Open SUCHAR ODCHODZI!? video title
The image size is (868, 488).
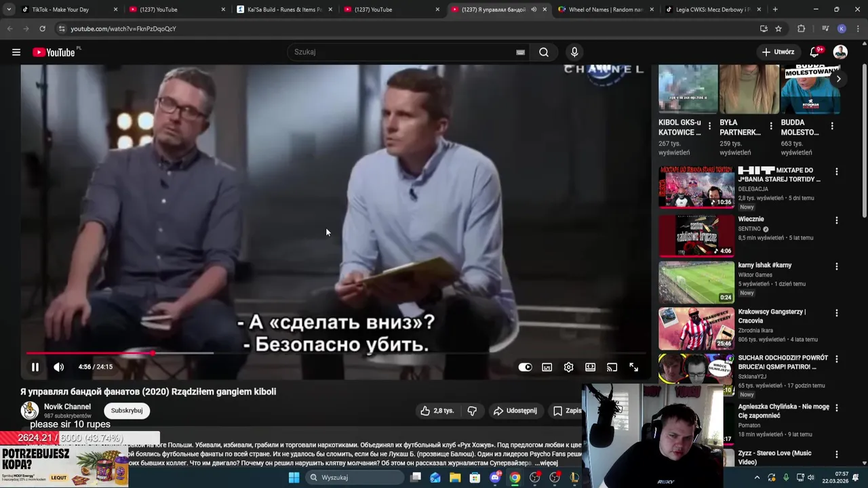(x=783, y=362)
